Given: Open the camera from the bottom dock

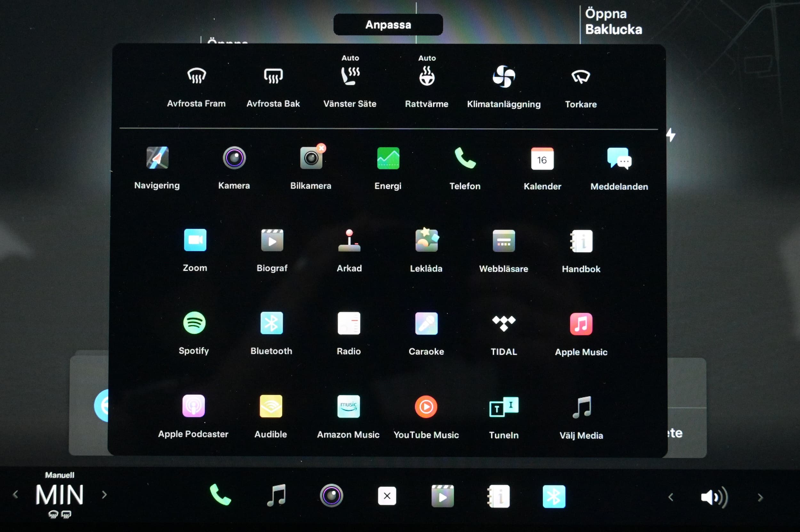Looking at the screenshot, I should click(332, 495).
